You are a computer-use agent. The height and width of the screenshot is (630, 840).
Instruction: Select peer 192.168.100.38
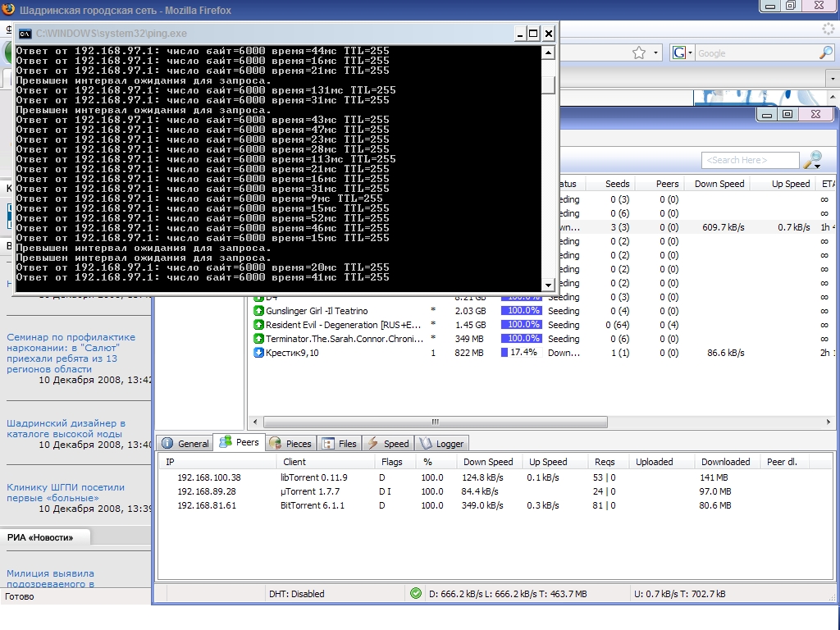[209, 477]
